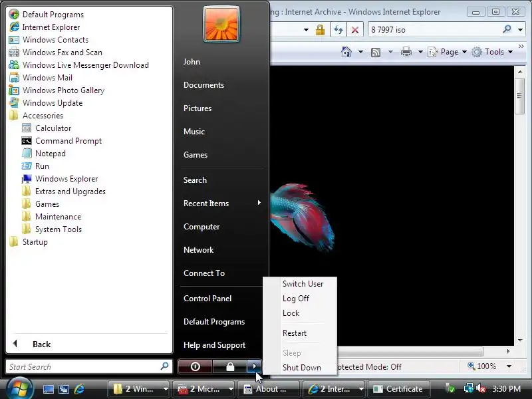Click the search magnifier in IE search box
The width and height of the screenshot is (532, 399).
507,29
